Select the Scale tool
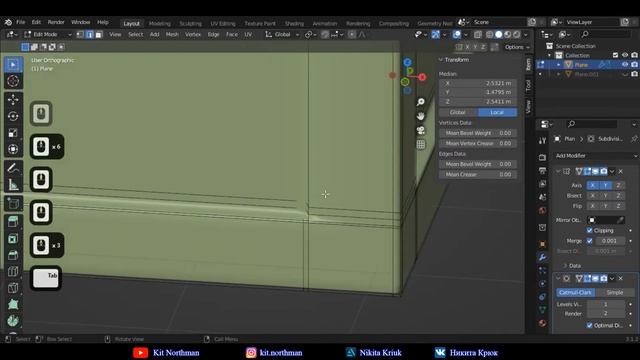The width and height of the screenshot is (640, 360). tap(13, 133)
